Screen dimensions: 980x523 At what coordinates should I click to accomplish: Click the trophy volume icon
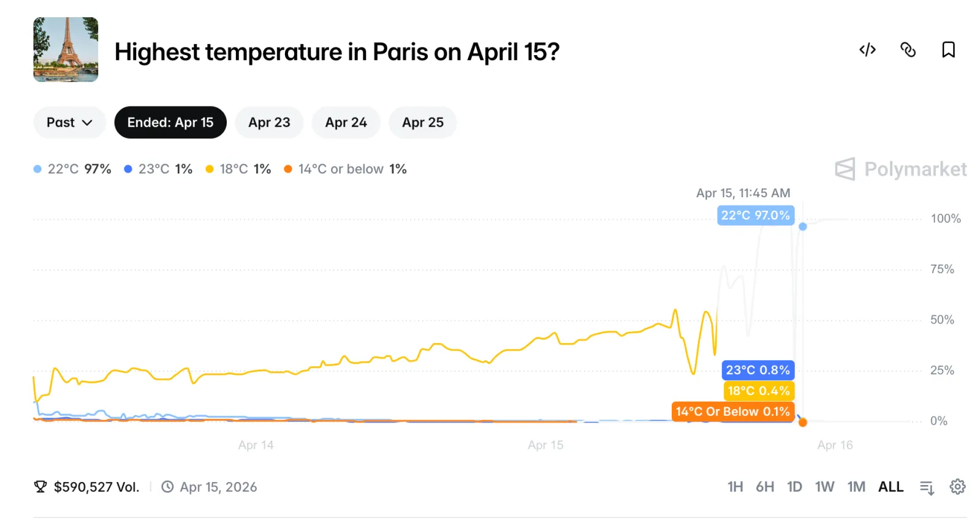click(40, 487)
